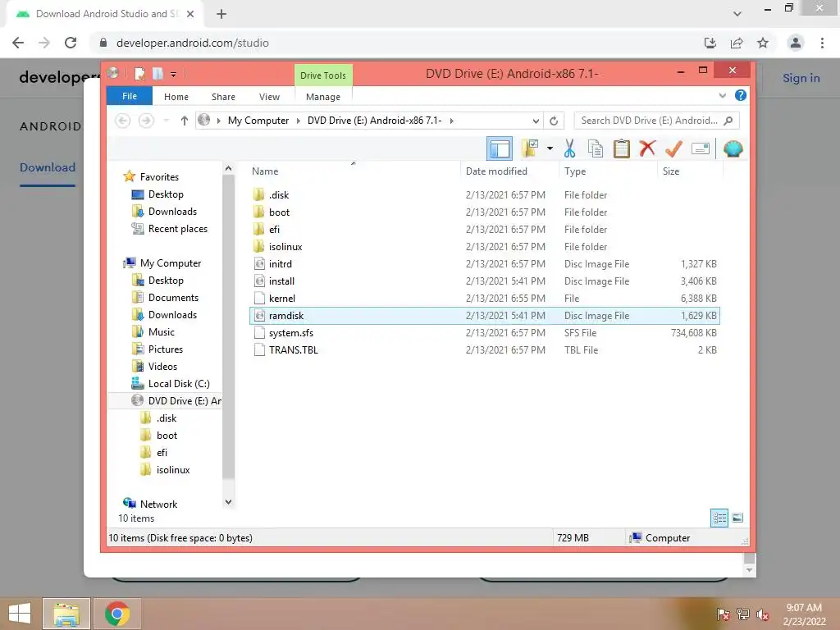Open the Windows Start button
Viewport: 840px width, 630px height.
pyautogui.click(x=20, y=614)
